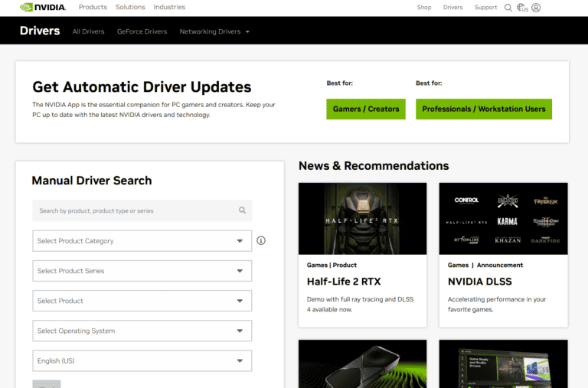Open the Select Product Category dropdown
Image resolution: width=588 pixels, height=388 pixels.
142,240
